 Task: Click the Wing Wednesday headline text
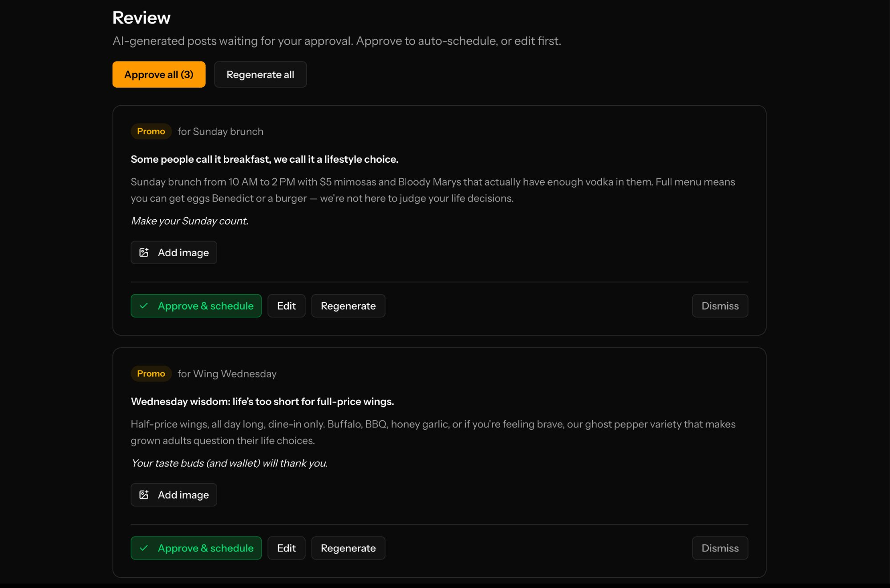(262, 401)
